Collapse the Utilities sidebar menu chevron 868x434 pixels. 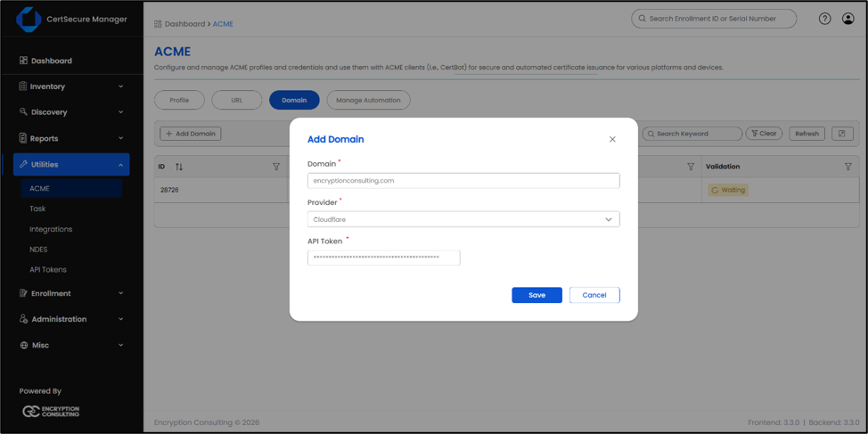tap(120, 164)
